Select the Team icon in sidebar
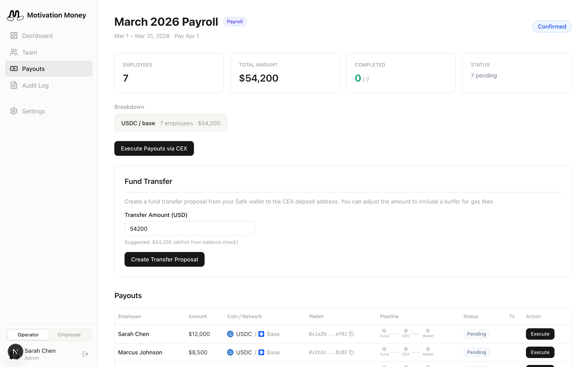Screen dimensions: 588x367 click(14, 52)
